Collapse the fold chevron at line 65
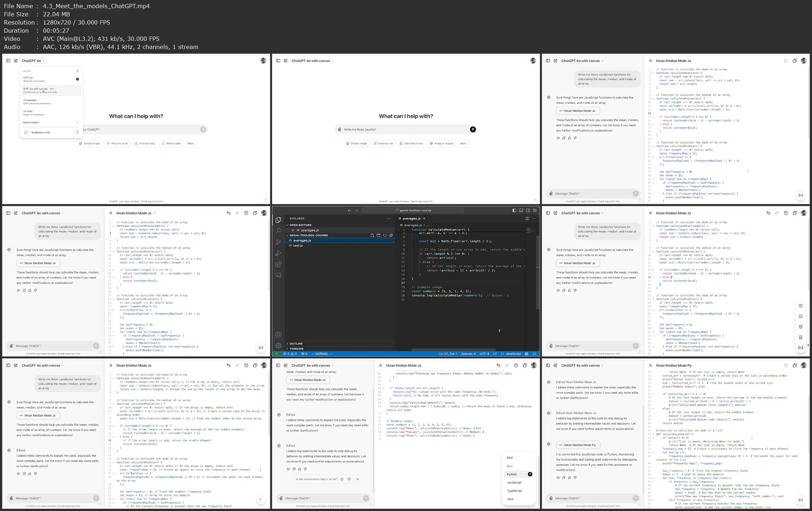The image size is (812, 511). click(x=383, y=388)
